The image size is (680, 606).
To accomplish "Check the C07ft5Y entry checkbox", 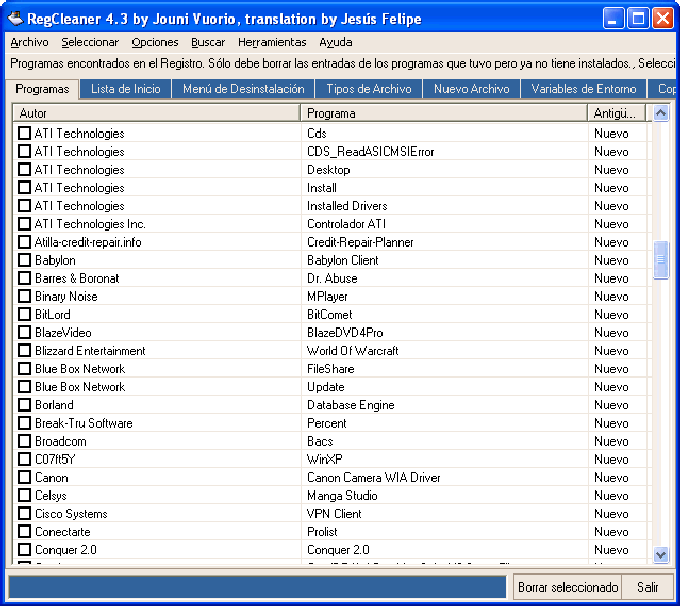I will coord(25,459).
